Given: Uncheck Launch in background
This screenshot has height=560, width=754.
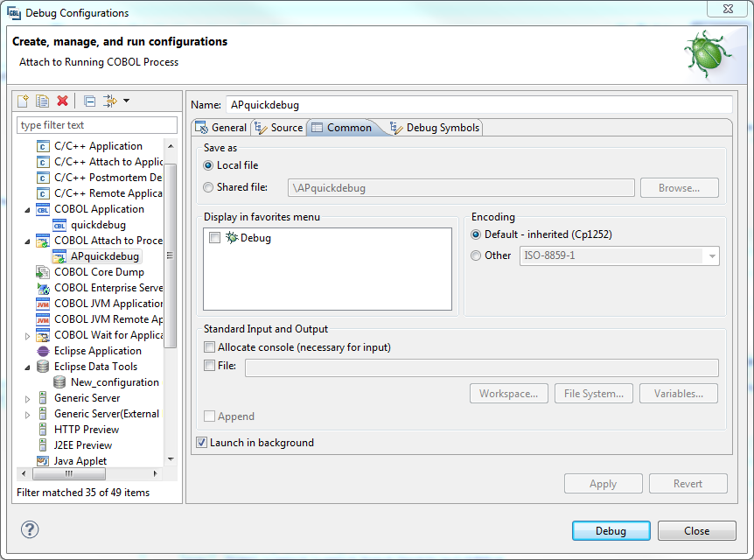Looking at the screenshot, I should 202,443.
